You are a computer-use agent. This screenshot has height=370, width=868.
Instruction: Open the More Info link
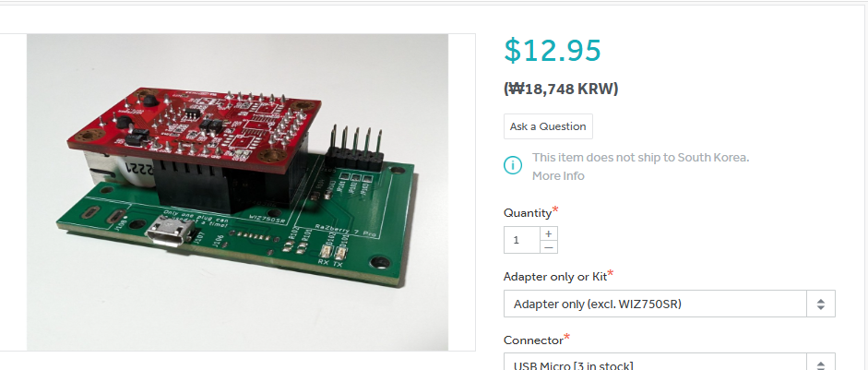click(558, 176)
